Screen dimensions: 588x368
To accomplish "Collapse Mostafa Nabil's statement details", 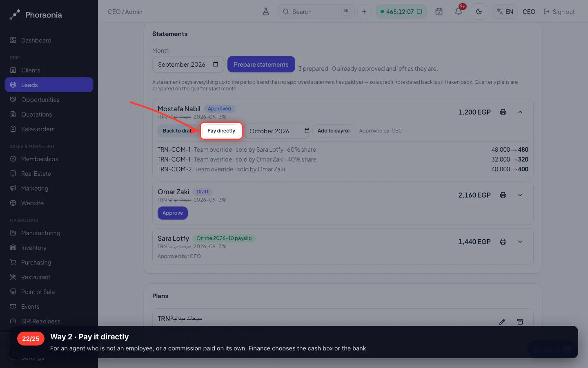I will 520,112.
